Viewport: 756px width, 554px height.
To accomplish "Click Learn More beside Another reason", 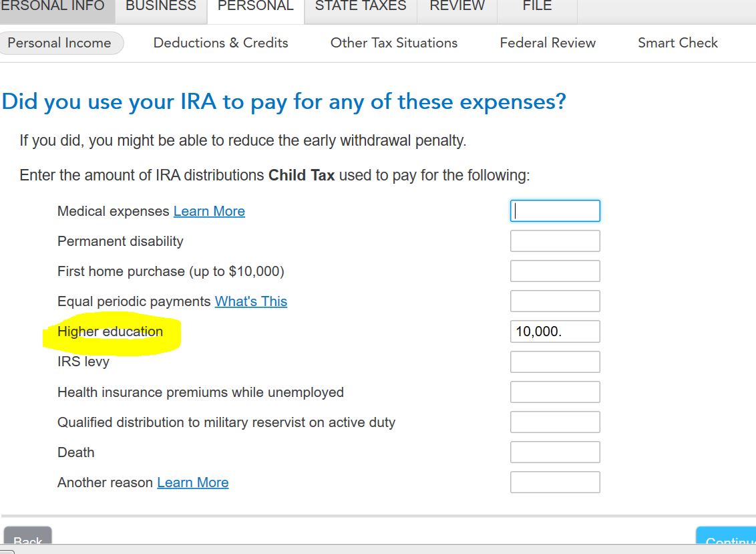I will coord(192,482).
